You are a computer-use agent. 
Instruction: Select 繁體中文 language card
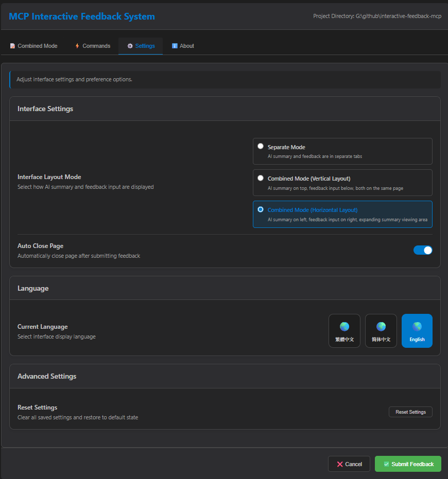point(344,331)
